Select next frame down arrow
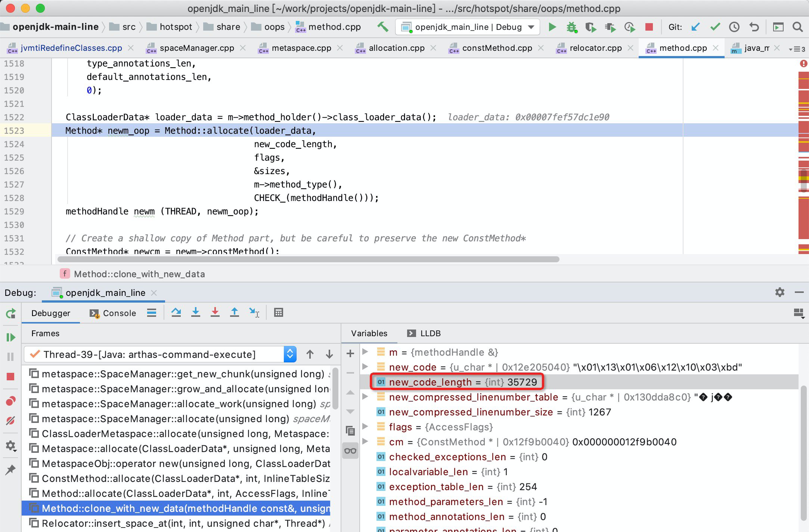This screenshot has width=809, height=532. tap(329, 354)
